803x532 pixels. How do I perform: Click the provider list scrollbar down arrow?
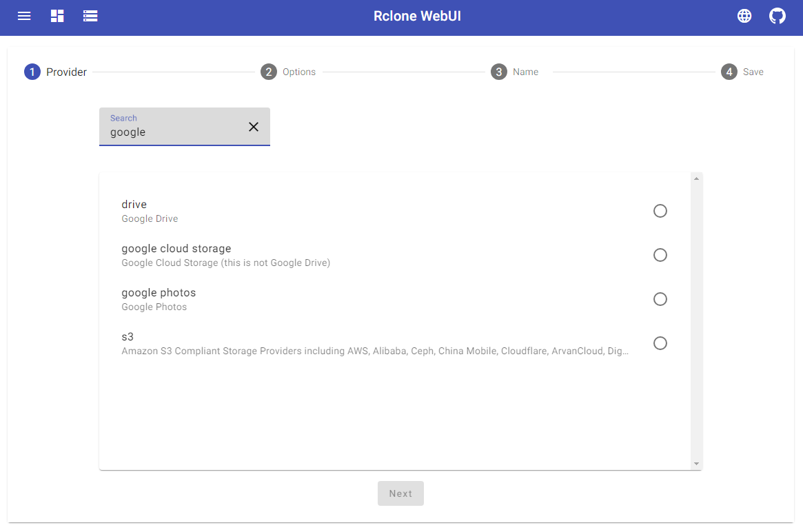[x=696, y=464]
